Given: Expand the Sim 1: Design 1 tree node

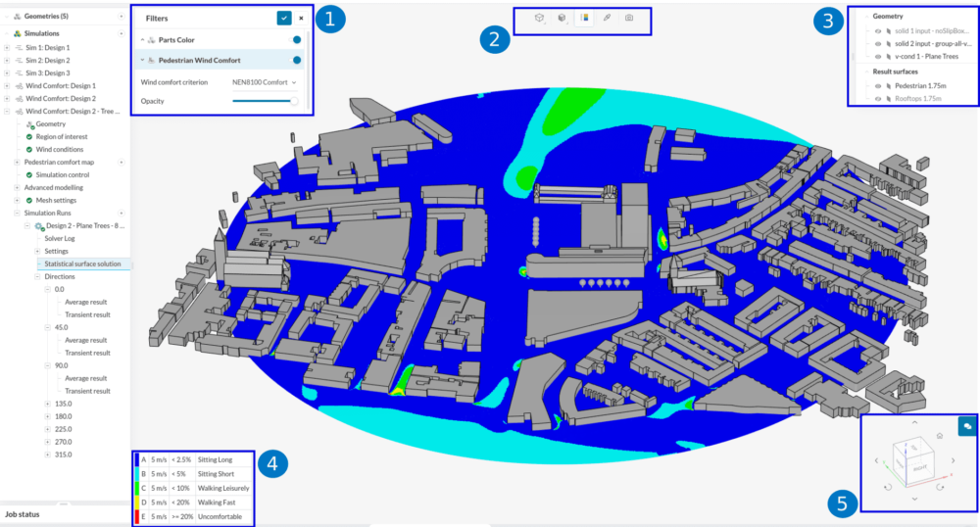Looking at the screenshot, I should point(8,47).
